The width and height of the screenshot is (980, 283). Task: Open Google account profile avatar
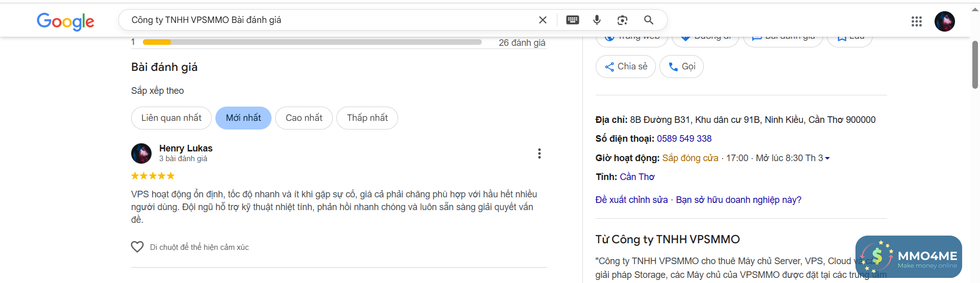click(x=944, y=21)
